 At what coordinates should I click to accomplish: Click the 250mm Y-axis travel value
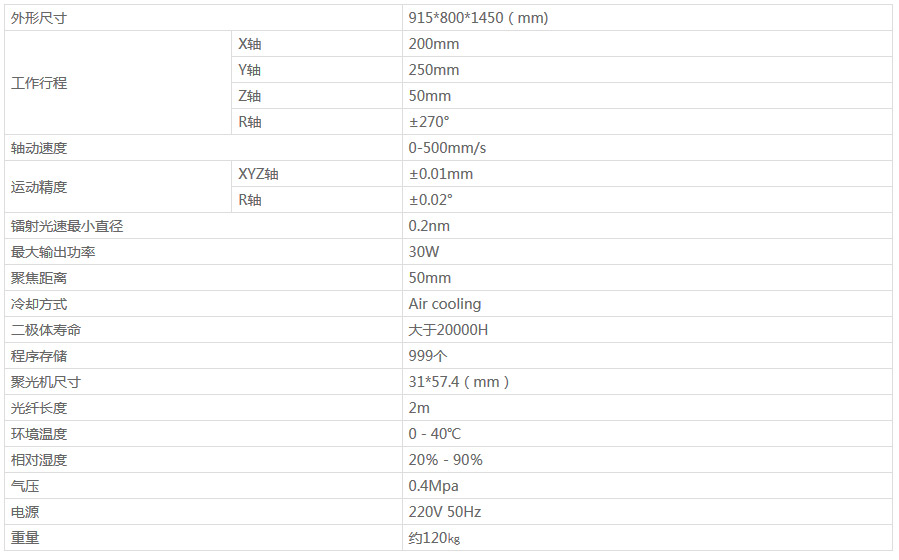point(434,70)
